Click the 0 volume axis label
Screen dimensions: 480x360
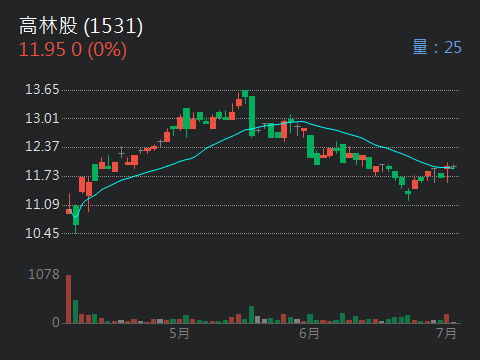[x=56, y=322]
